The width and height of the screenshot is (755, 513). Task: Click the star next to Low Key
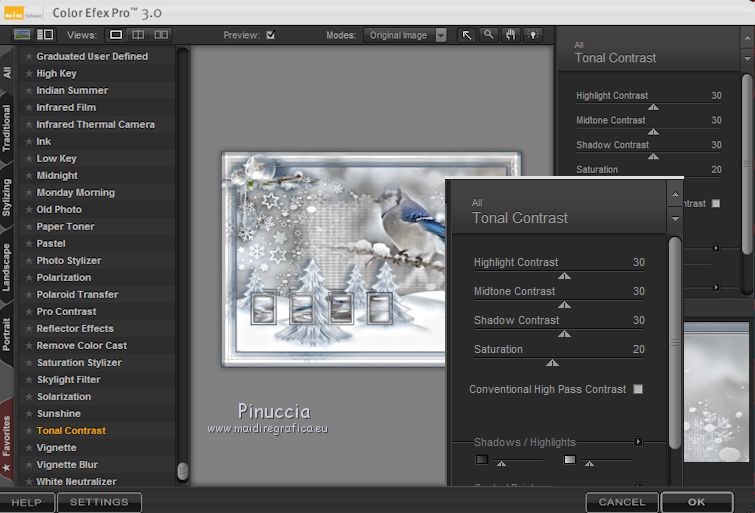click(29, 158)
